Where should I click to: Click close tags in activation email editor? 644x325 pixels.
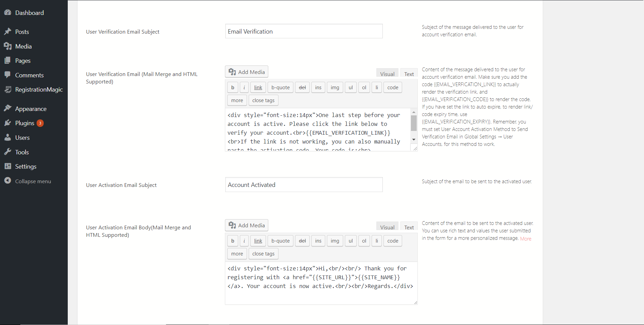coord(263,253)
